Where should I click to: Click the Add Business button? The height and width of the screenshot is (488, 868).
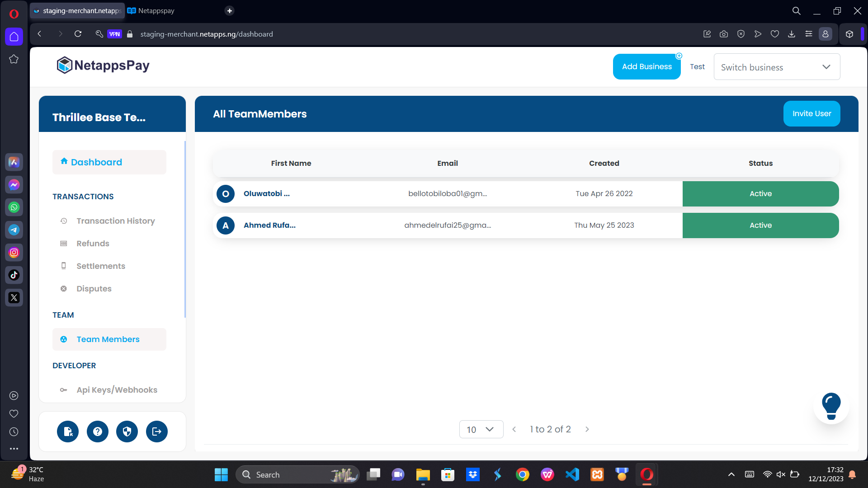tap(646, 66)
